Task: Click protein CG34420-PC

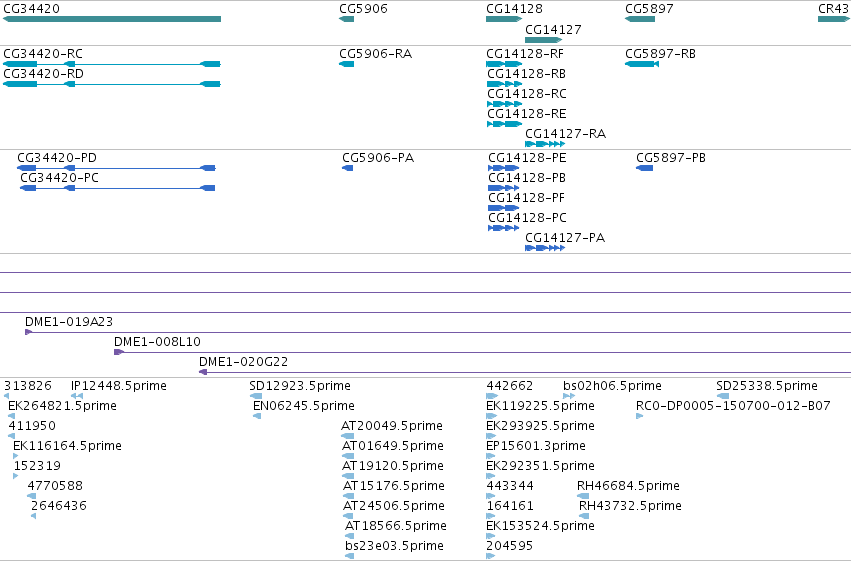Action: point(117,188)
